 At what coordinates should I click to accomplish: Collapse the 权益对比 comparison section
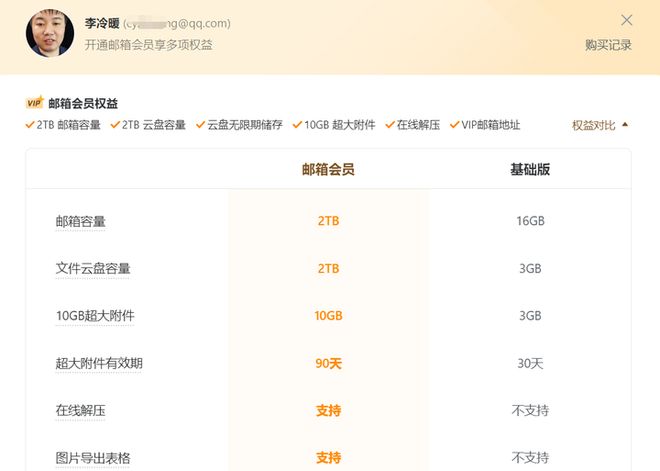click(x=594, y=125)
